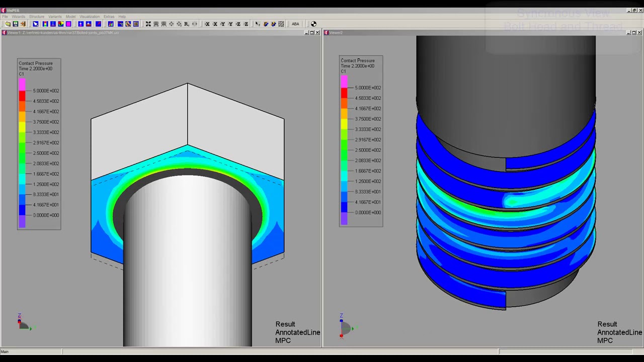Screen dimensions: 644x362
Task: Click Contact Pressure legend title in Viewer2
Action: click(358, 60)
